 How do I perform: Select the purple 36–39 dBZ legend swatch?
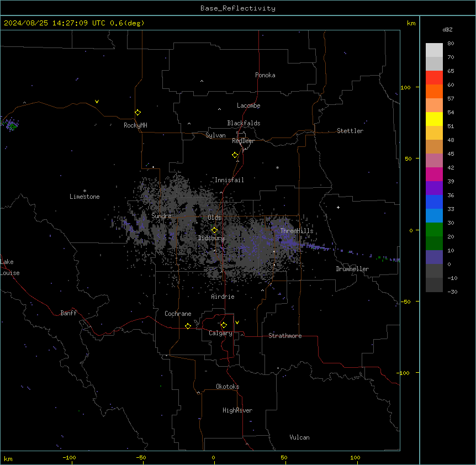pos(434,188)
